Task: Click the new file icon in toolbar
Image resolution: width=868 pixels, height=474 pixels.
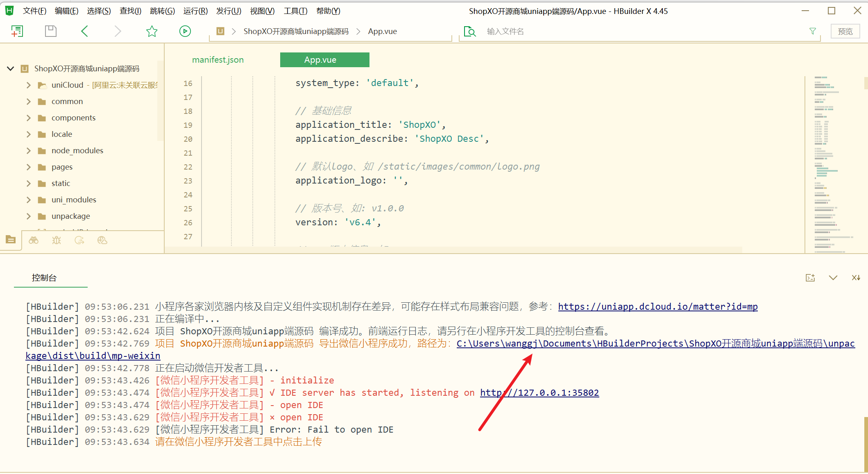Action: point(17,31)
